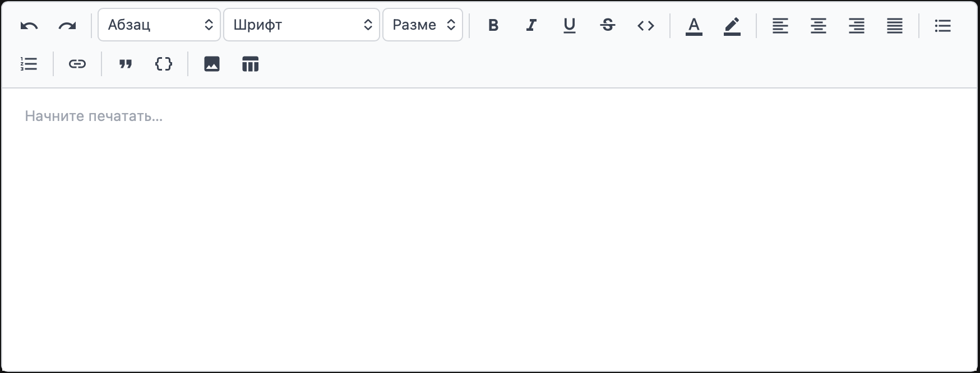Align text to the right

[x=857, y=25]
